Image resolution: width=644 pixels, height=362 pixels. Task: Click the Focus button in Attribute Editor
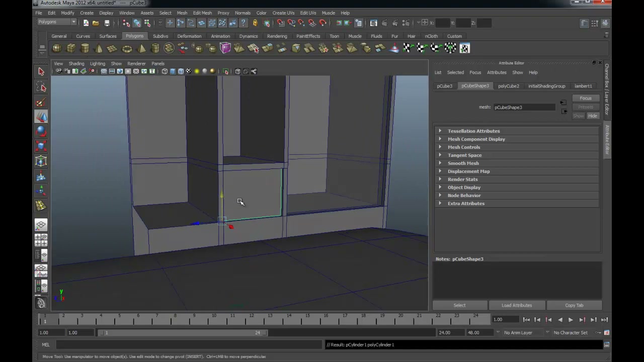coord(585,98)
